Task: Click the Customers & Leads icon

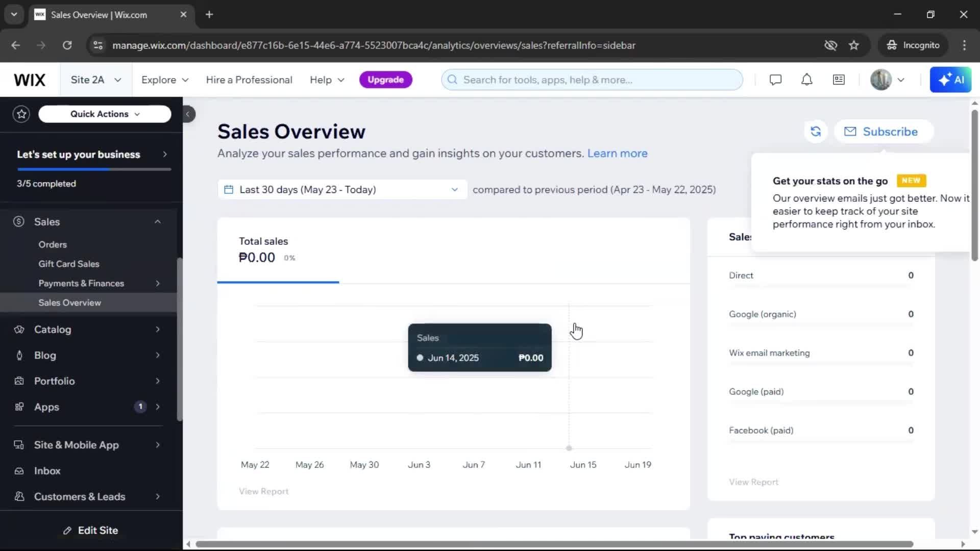Action: [19, 496]
